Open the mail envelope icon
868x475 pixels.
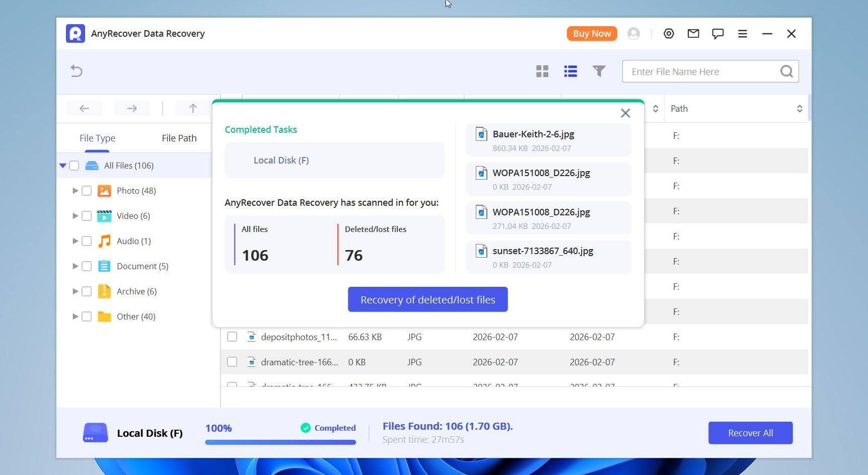point(693,34)
